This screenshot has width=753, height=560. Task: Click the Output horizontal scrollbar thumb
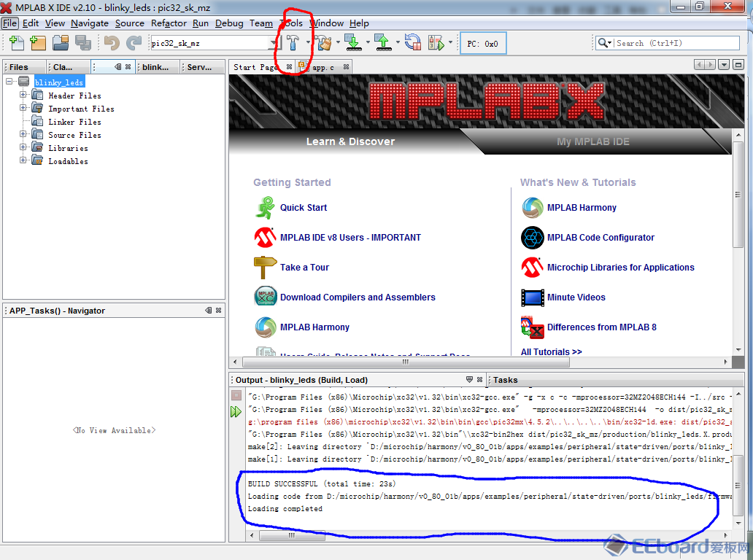pyautogui.click(x=292, y=535)
